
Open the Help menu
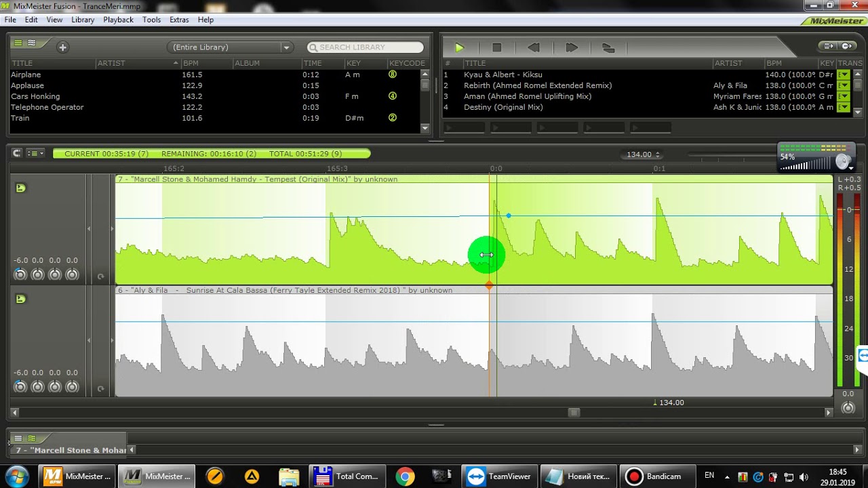point(205,20)
